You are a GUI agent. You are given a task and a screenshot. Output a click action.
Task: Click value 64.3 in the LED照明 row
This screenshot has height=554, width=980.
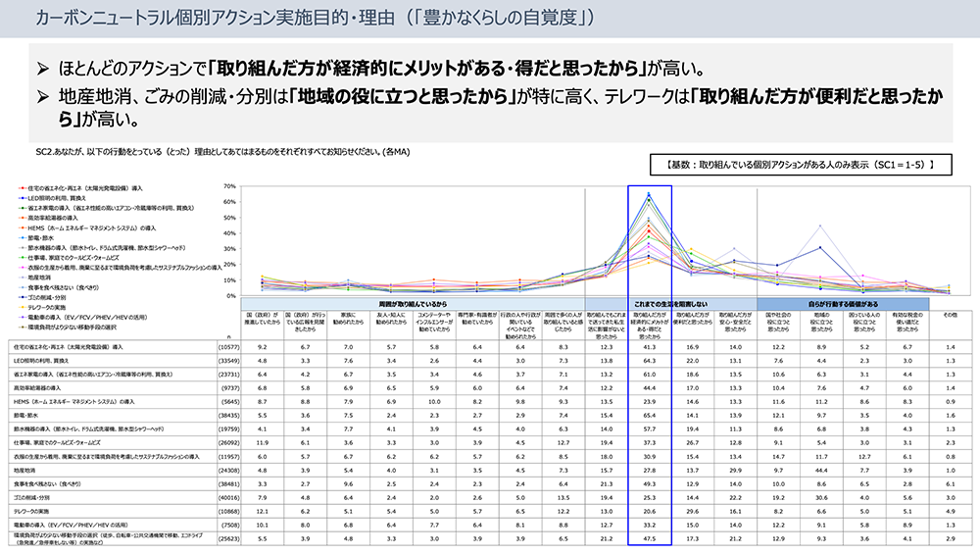tap(650, 361)
